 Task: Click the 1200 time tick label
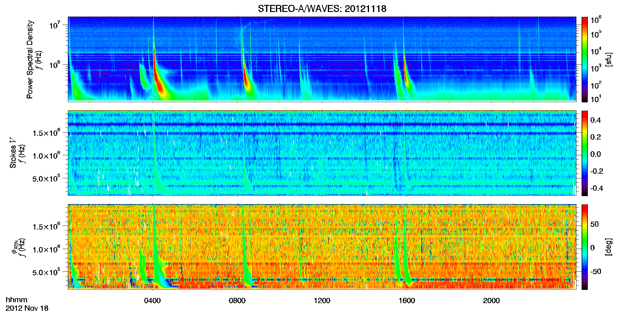click(x=322, y=300)
